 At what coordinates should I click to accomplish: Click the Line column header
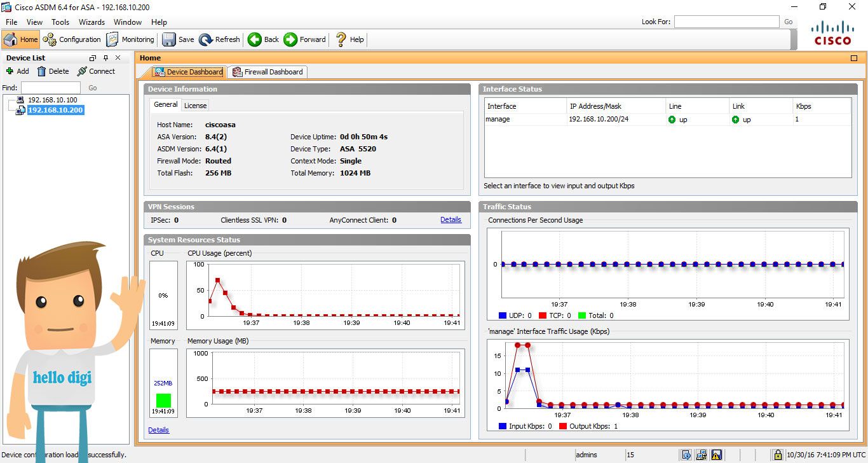coord(697,106)
